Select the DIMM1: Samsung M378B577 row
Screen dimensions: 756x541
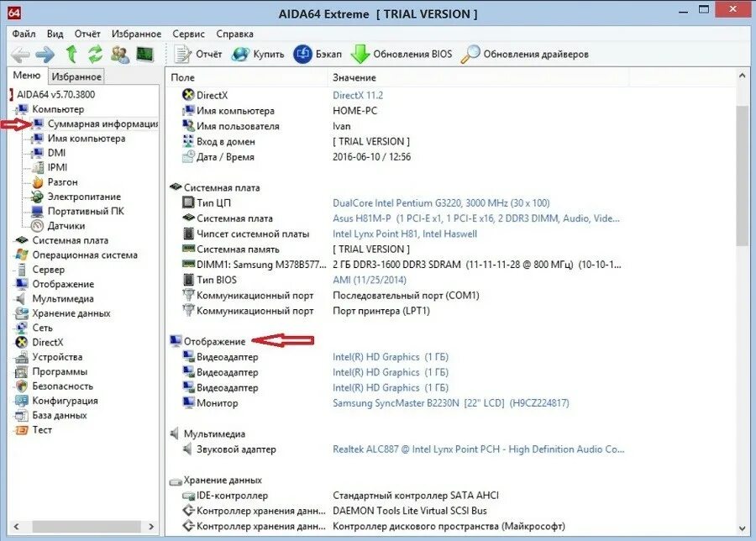pos(402,265)
